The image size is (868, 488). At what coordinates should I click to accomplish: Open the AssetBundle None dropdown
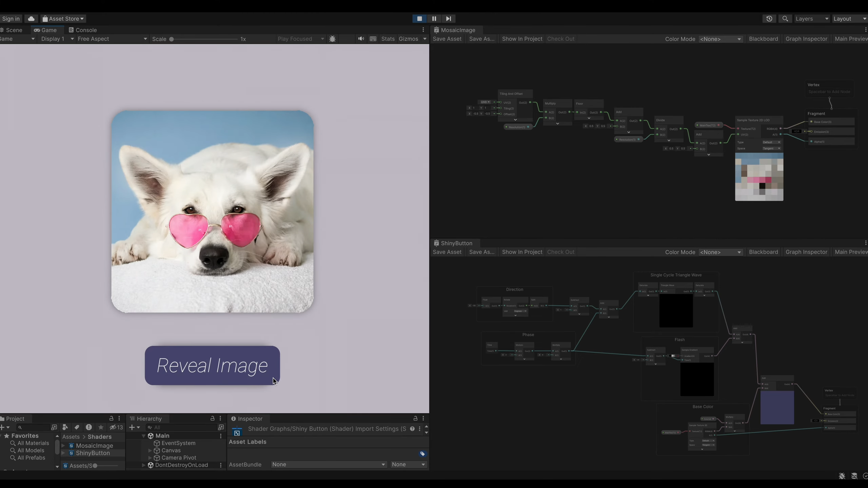pos(328,464)
